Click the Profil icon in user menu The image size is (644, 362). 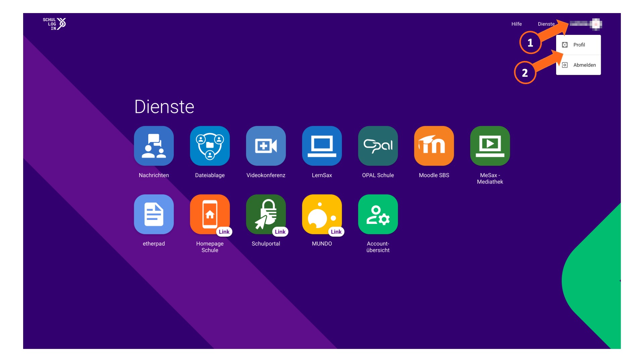pyautogui.click(x=565, y=45)
